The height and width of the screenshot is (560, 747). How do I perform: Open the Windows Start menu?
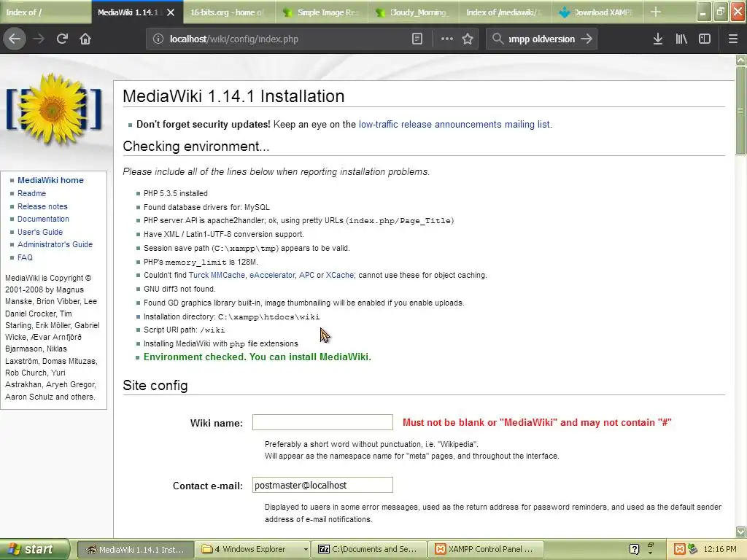[34, 549]
